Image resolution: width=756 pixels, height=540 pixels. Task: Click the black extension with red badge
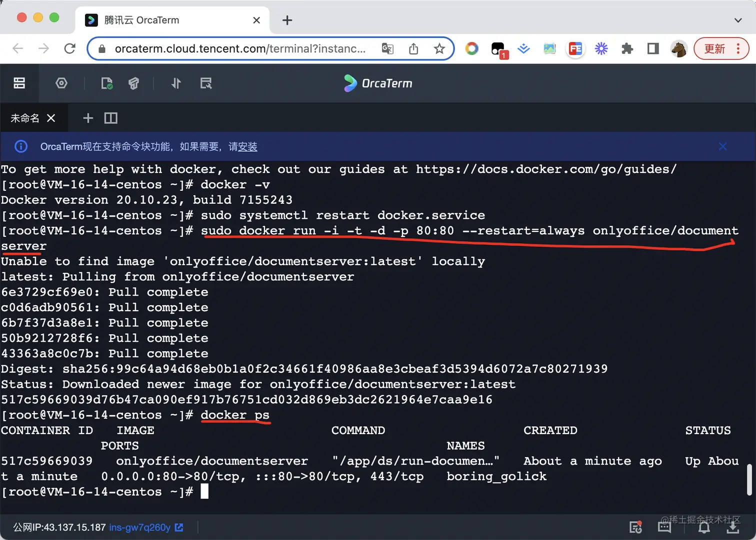[498, 49]
